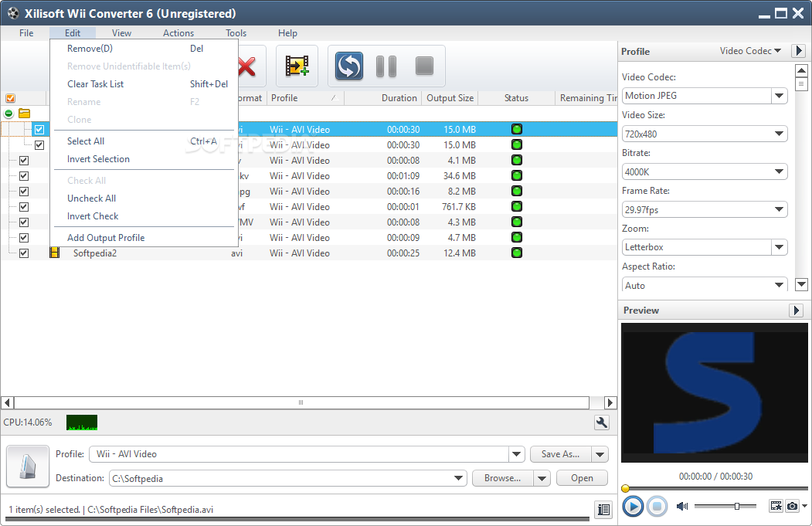Click green status icon in 00:01:09 row
This screenshot has height=526, width=812.
[x=516, y=175]
